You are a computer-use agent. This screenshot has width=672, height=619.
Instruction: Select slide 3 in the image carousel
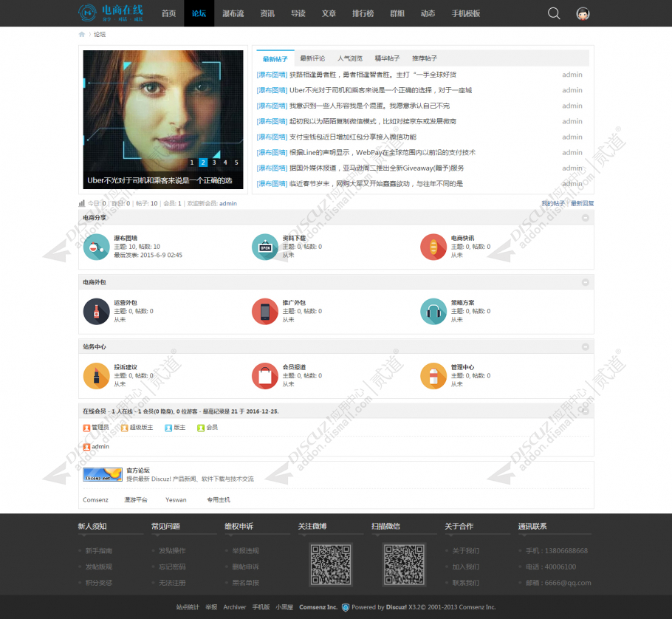point(214,163)
